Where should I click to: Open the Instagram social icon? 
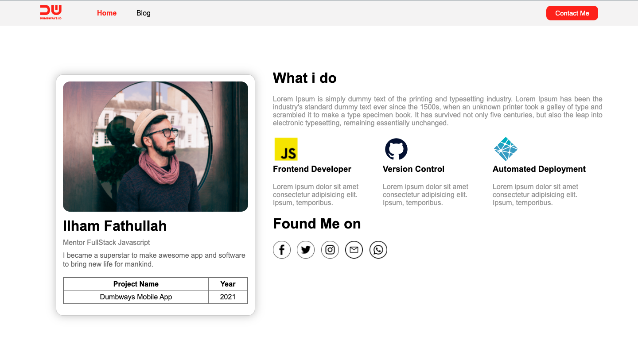click(330, 250)
